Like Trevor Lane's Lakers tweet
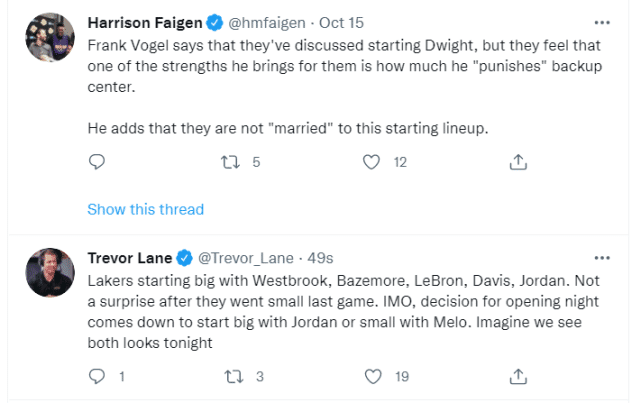This screenshot has width=641, height=403. 372,377
